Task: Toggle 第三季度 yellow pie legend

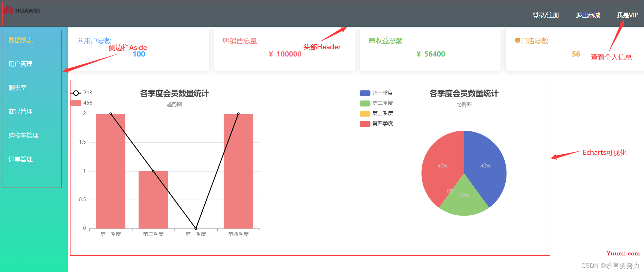Action: point(376,113)
